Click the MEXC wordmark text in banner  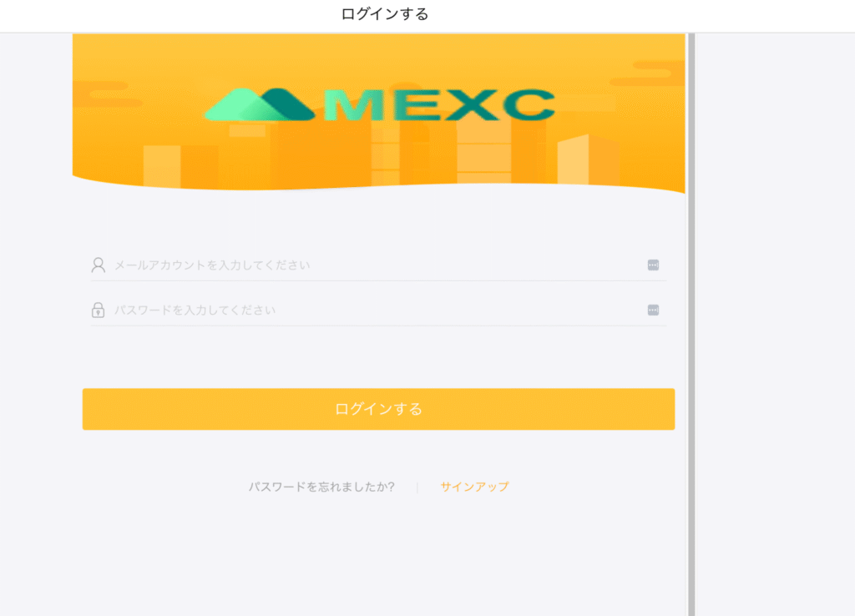point(440,105)
